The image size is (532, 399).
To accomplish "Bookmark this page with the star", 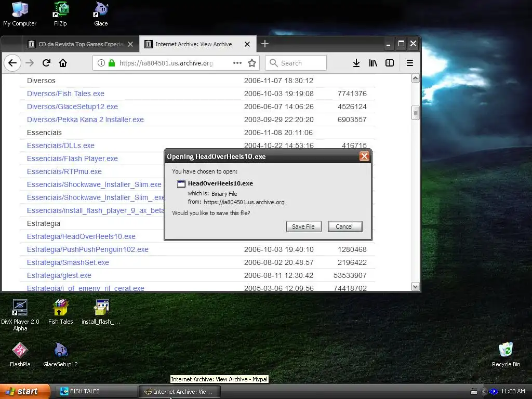I will coord(252,63).
